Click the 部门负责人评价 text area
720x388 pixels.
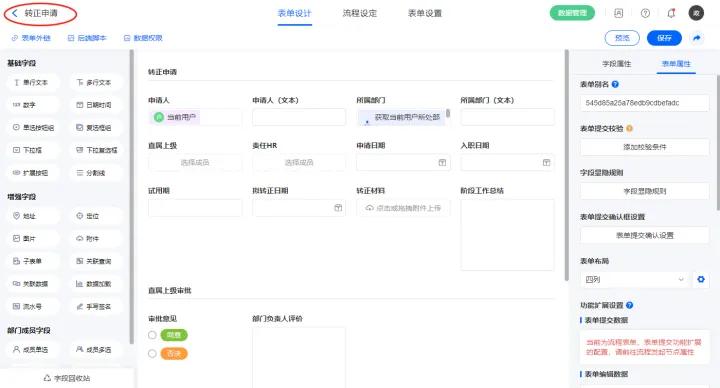coord(299,358)
